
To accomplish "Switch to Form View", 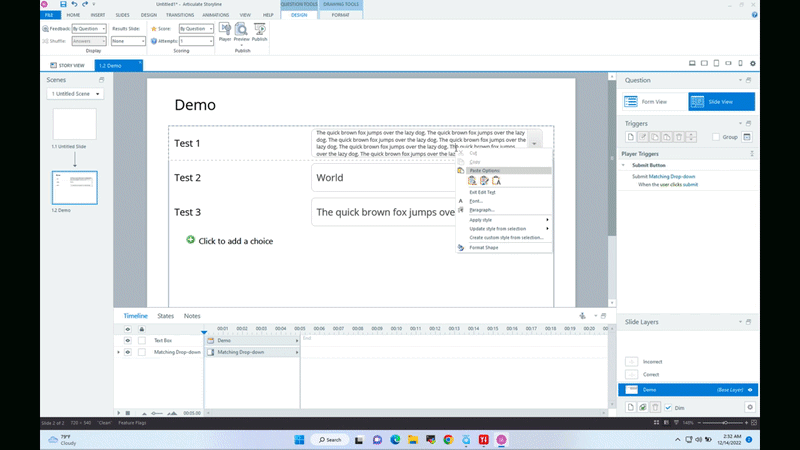I will point(653,101).
